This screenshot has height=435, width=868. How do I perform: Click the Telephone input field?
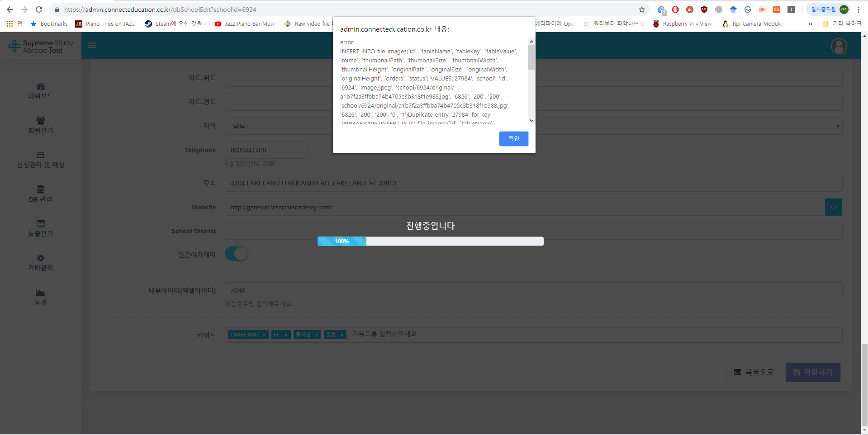[x=266, y=150]
